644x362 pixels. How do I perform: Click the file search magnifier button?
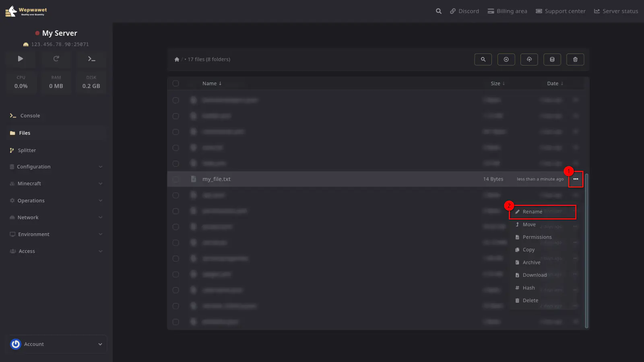(483, 60)
